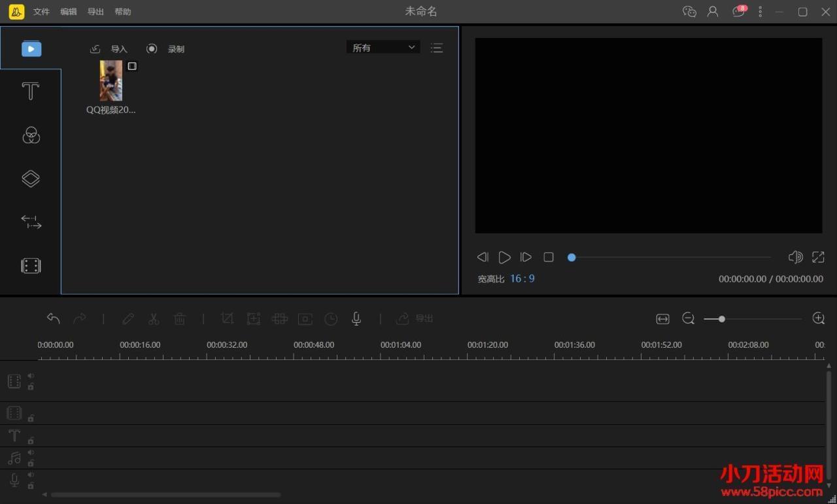Open the list view sort options icon
The height and width of the screenshot is (504, 837).
[x=437, y=48]
